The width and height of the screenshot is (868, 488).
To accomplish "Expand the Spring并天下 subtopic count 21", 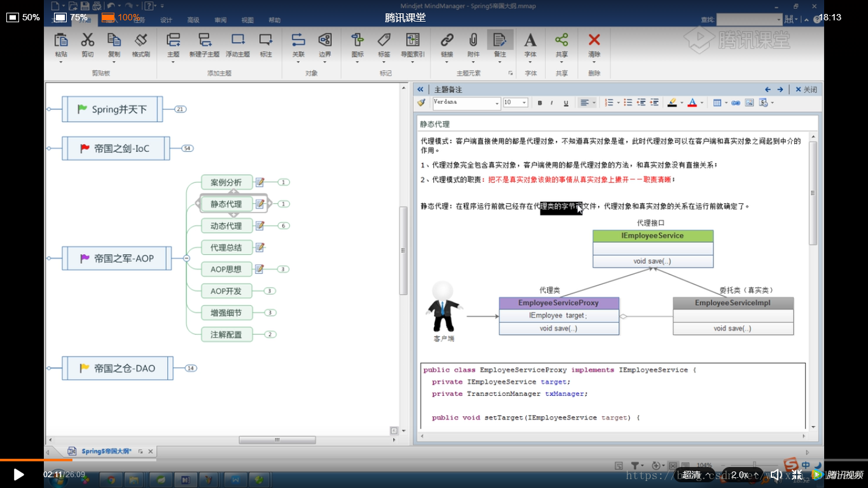I will 180,109.
